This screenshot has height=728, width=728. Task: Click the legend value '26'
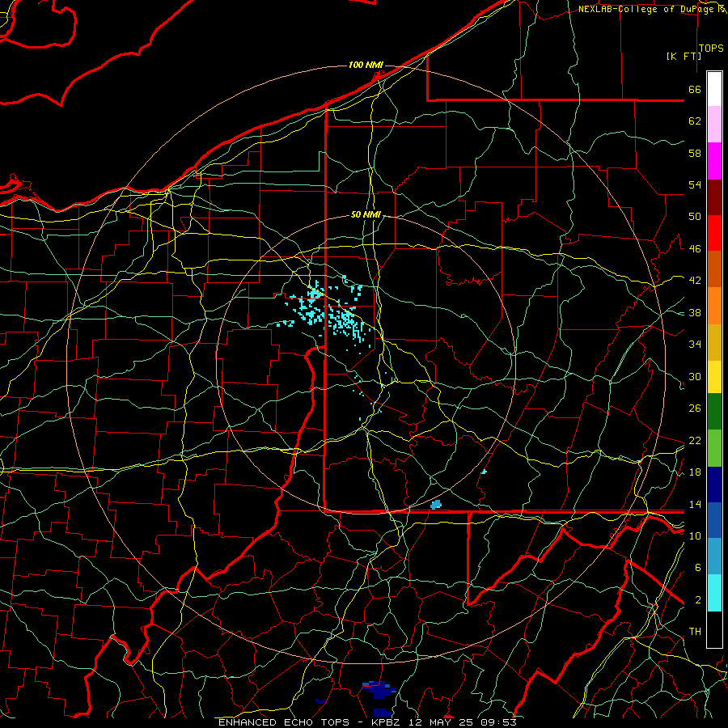(695, 408)
